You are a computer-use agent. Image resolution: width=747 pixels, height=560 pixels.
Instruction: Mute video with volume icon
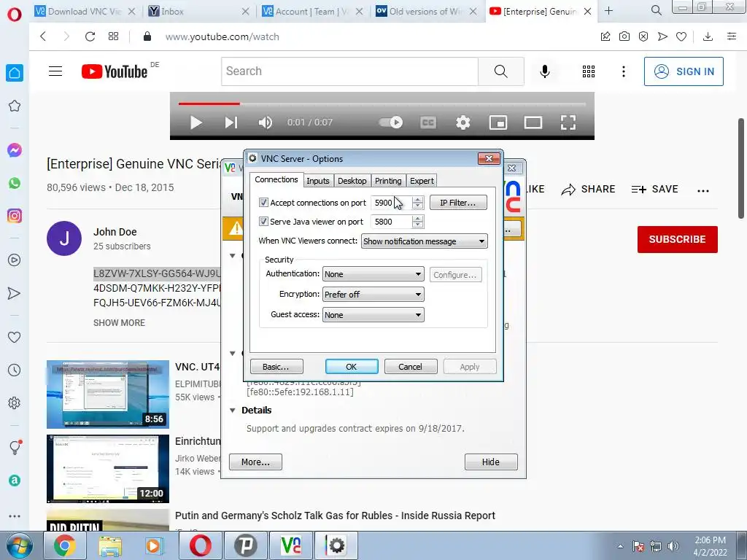[266, 122]
